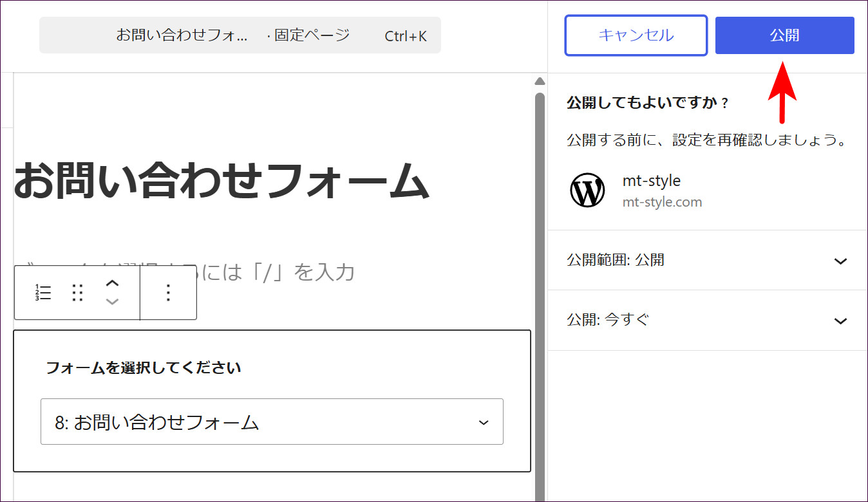
Task: Expand the 公開範囲: 公開 section
Action: [708, 260]
